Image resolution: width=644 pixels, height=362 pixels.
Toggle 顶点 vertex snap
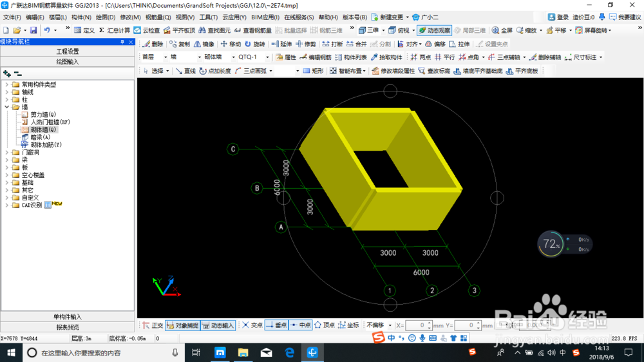click(325, 325)
